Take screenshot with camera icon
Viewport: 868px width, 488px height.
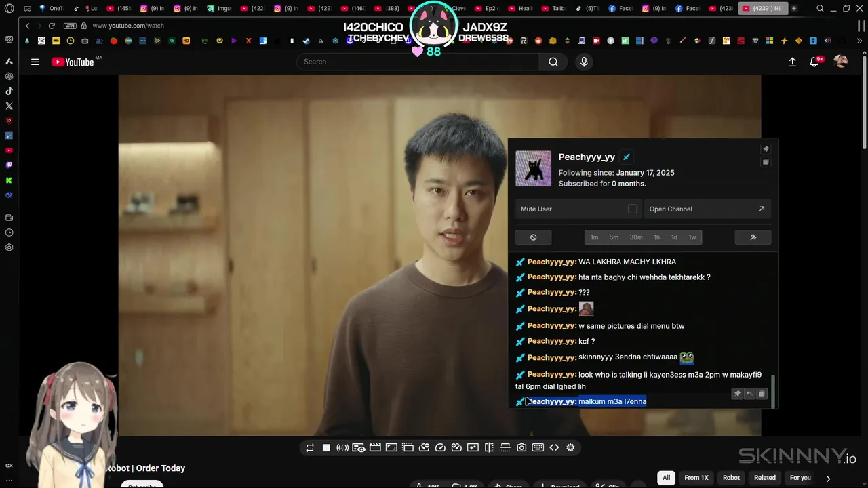(x=521, y=447)
